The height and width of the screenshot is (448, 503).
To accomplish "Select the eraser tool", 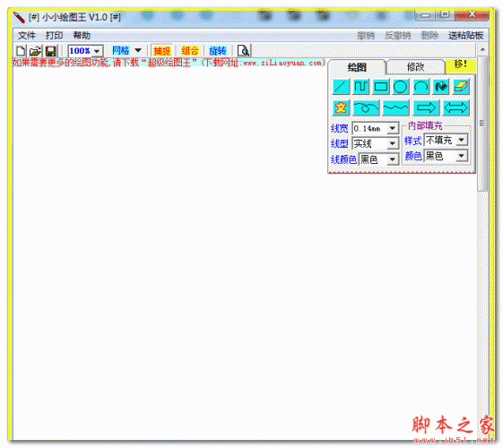I will pyautogui.click(x=461, y=87).
